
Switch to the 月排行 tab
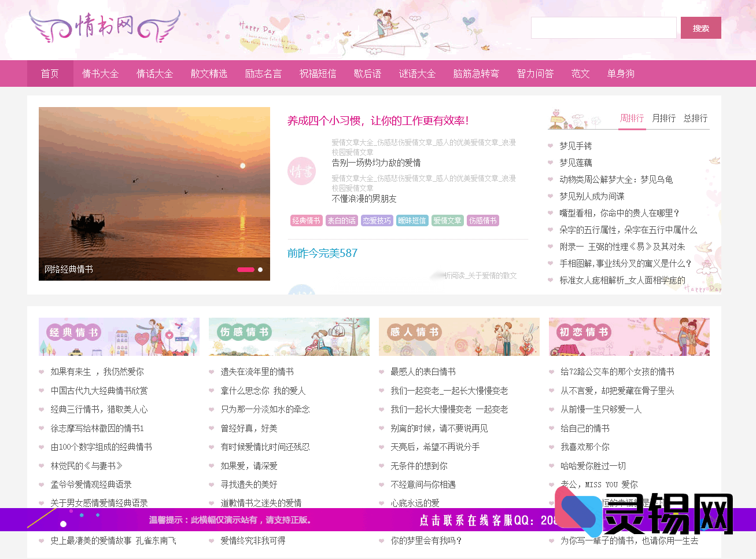click(663, 118)
